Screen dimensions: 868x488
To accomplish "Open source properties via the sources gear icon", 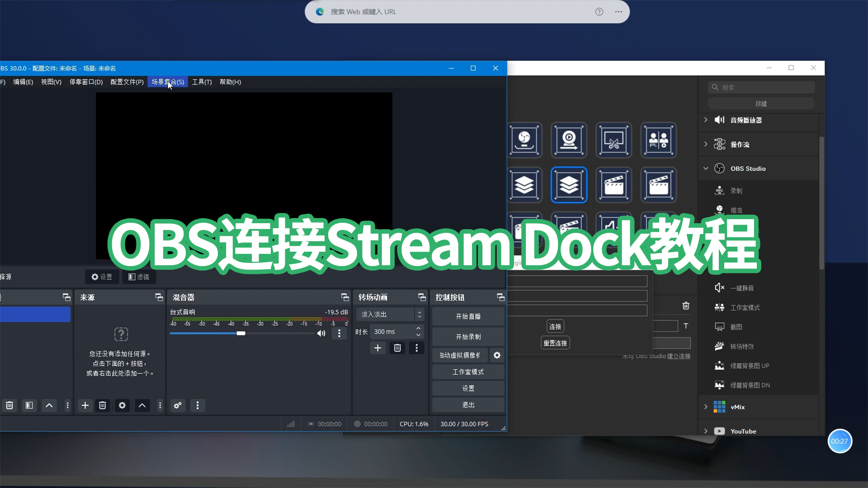I will [122, 405].
